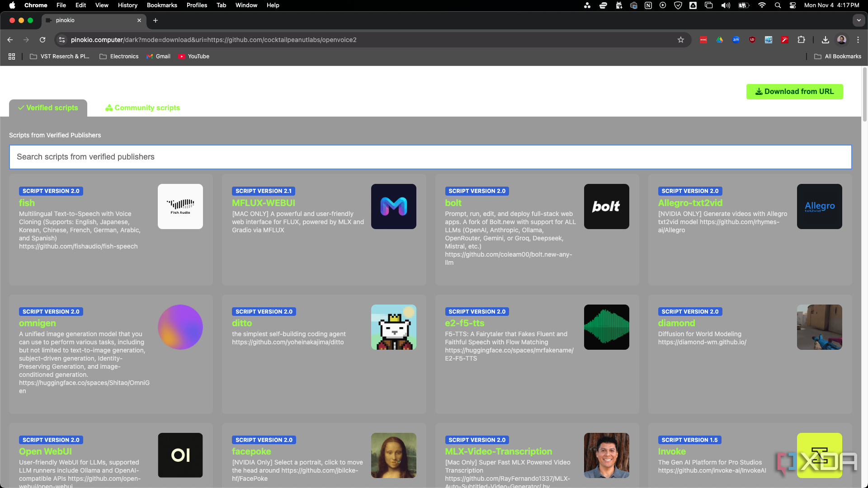Open the Wi-Fi status icon in menu bar
The image size is (868, 488).
[762, 5]
